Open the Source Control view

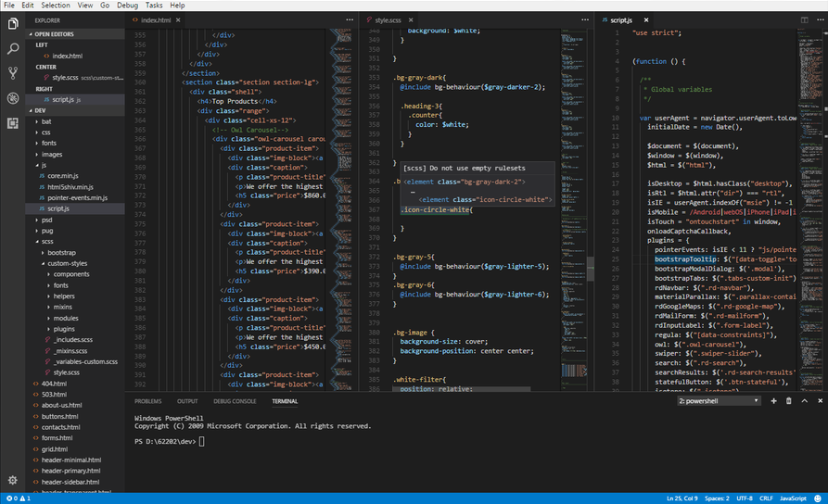point(13,73)
